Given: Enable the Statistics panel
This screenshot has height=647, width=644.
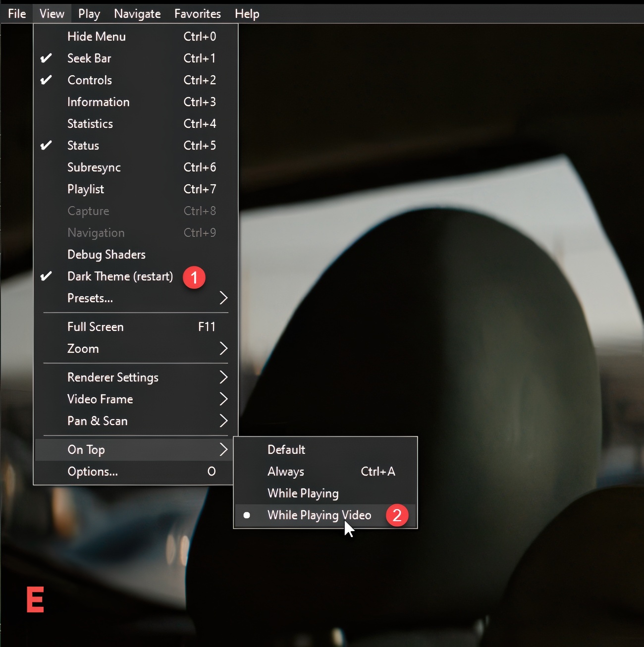Looking at the screenshot, I should click(x=136, y=124).
